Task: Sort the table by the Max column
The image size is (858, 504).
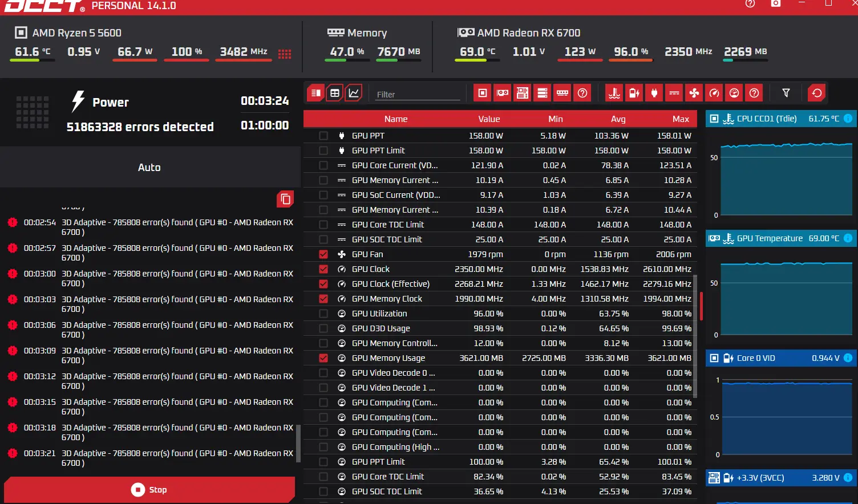Action: click(x=681, y=119)
